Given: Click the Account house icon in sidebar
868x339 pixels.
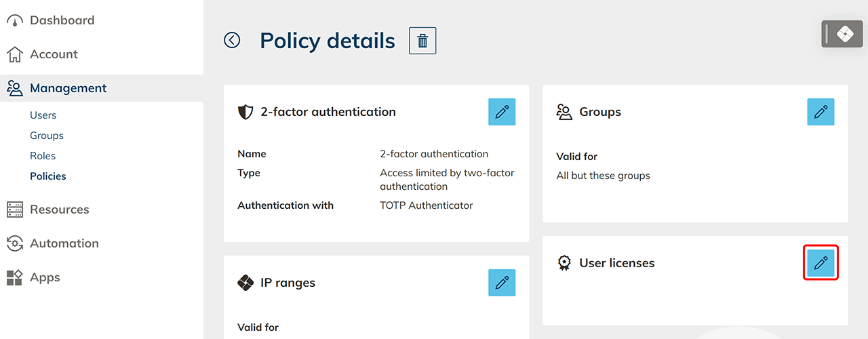Looking at the screenshot, I should tap(15, 54).
